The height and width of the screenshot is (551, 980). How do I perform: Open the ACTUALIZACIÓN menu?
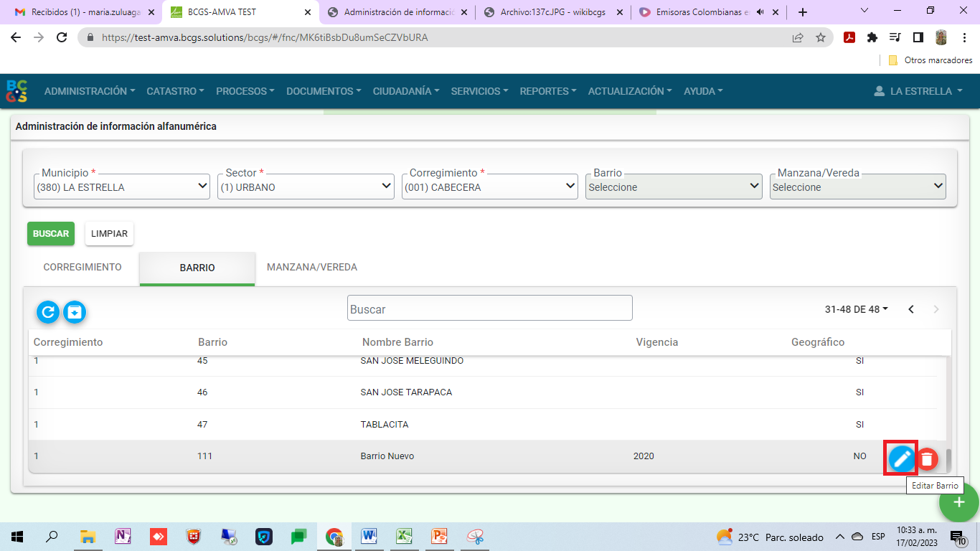coord(631,91)
